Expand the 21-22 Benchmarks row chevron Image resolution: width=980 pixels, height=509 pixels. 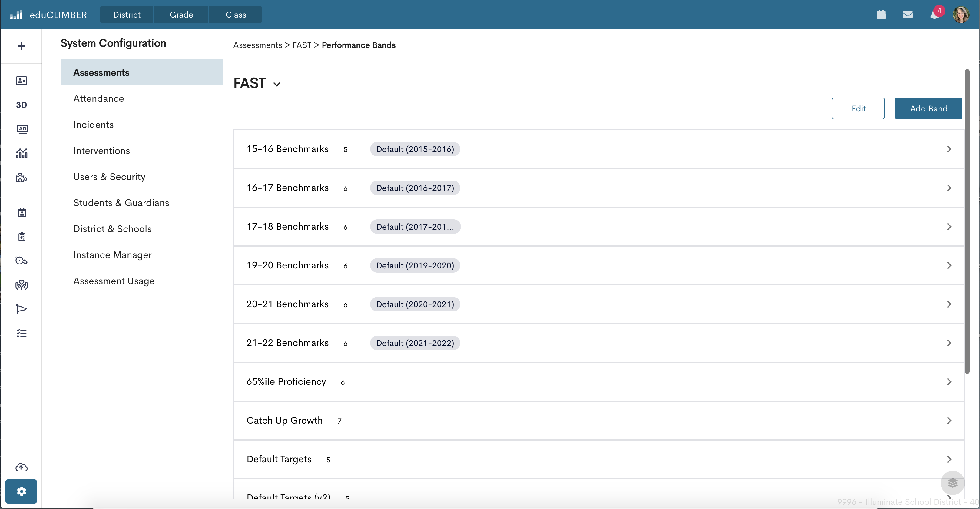[949, 343]
